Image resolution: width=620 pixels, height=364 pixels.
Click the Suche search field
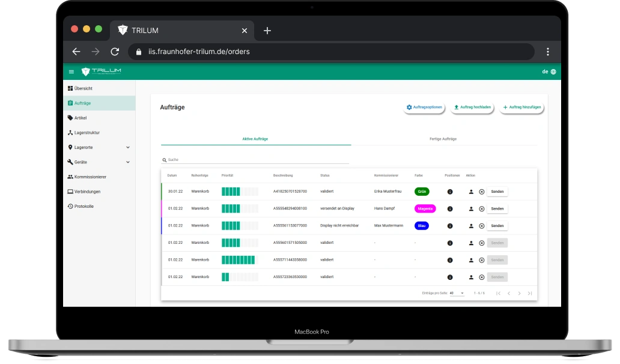click(x=255, y=160)
